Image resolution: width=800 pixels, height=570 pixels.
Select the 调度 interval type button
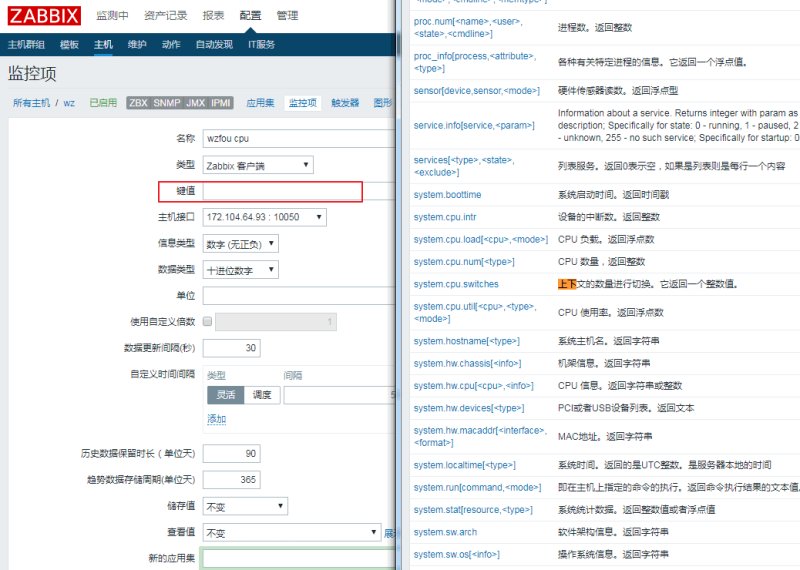click(x=262, y=395)
